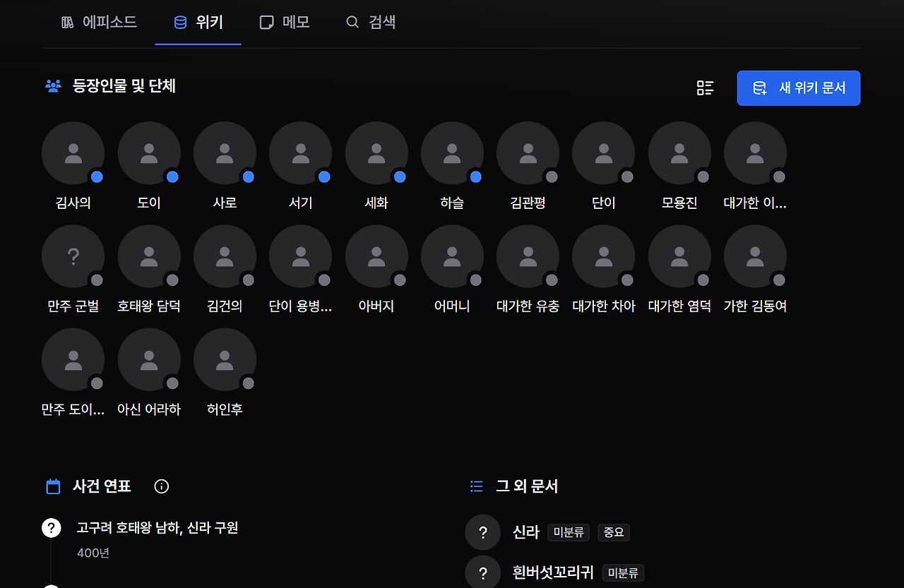Toggle the blue status dot on 하슬's avatar

point(475,176)
